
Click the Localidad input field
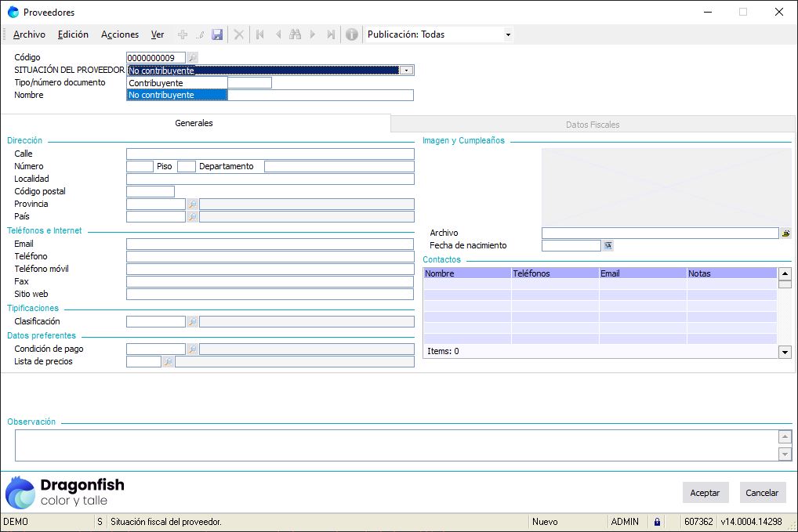point(270,179)
